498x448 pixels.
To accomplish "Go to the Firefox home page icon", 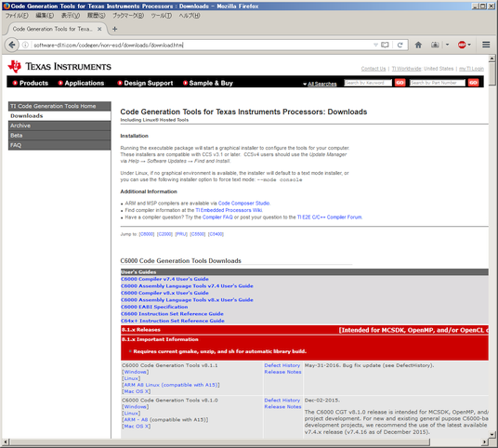I will 418,45.
